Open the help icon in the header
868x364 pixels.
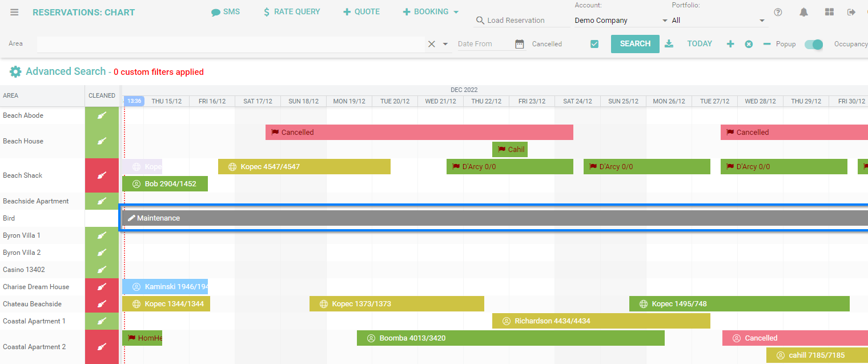(x=778, y=11)
